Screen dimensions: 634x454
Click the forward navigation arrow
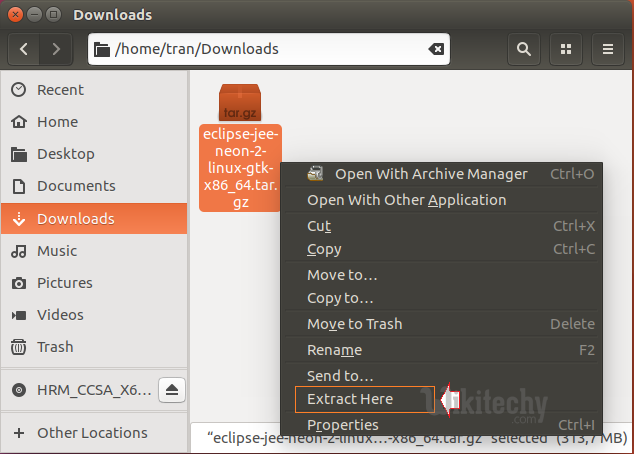pyautogui.click(x=56, y=49)
